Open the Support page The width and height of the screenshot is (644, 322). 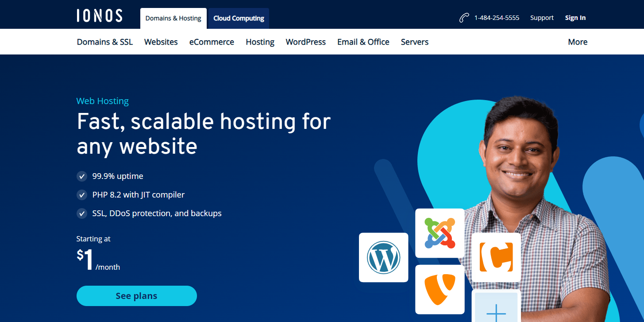tap(541, 17)
